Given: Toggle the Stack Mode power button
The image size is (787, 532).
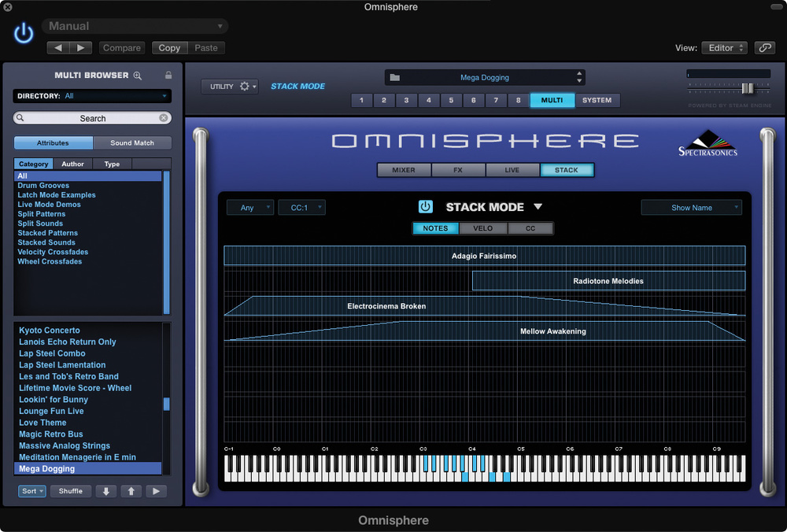Looking at the screenshot, I should [425, 207].
